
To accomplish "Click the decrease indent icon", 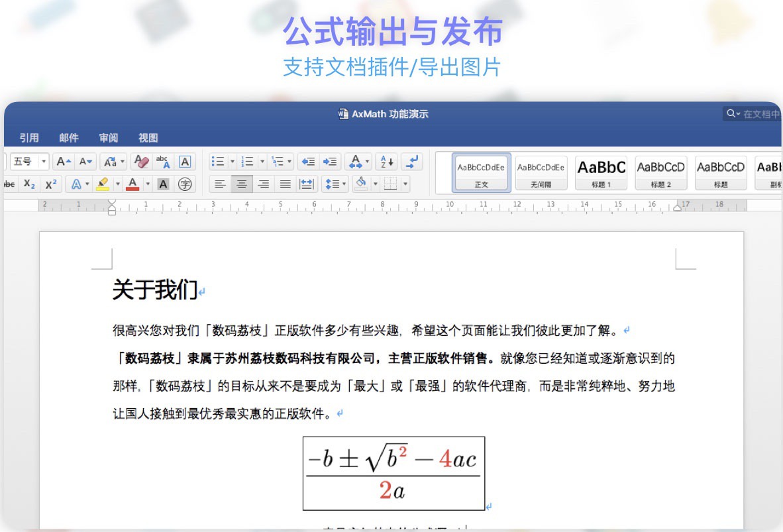I will 308,162.
